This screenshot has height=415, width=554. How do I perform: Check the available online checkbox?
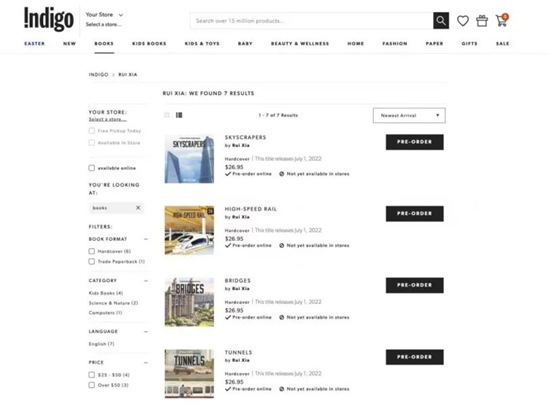coord(92,168)
